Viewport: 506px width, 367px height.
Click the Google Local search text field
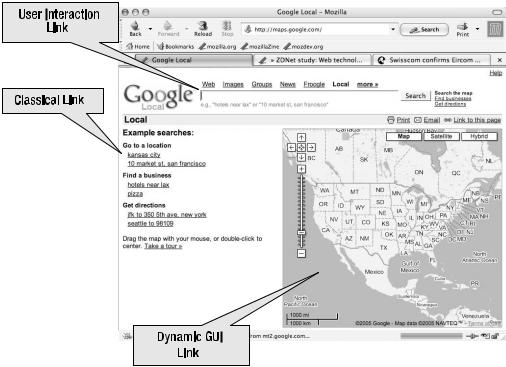click(x=299, y=96)
